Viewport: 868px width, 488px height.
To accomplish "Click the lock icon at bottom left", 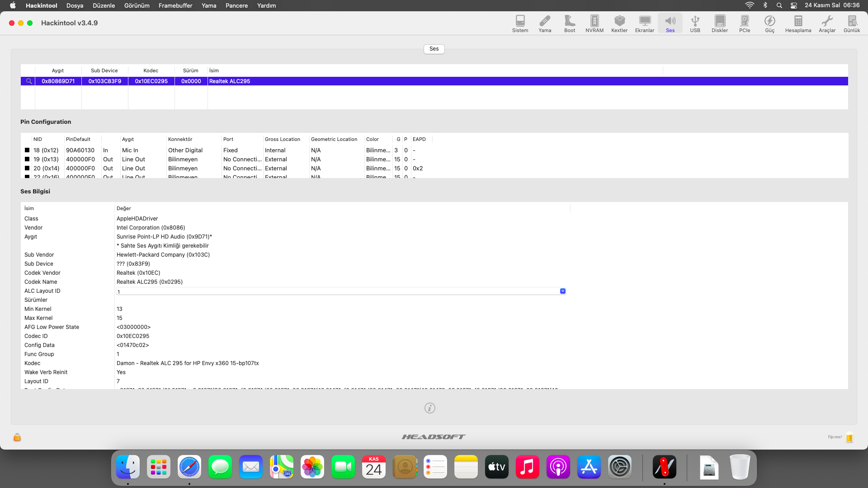I will point(17,437).
